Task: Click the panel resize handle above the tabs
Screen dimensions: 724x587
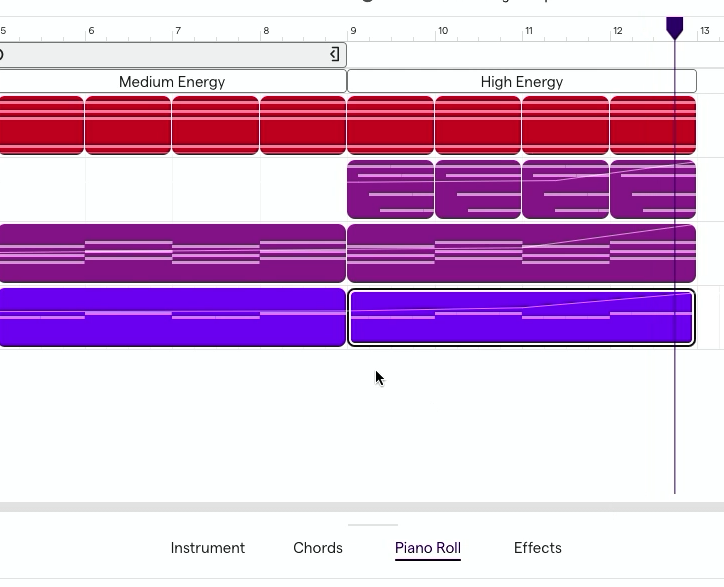Action: [x=373, y=525]
